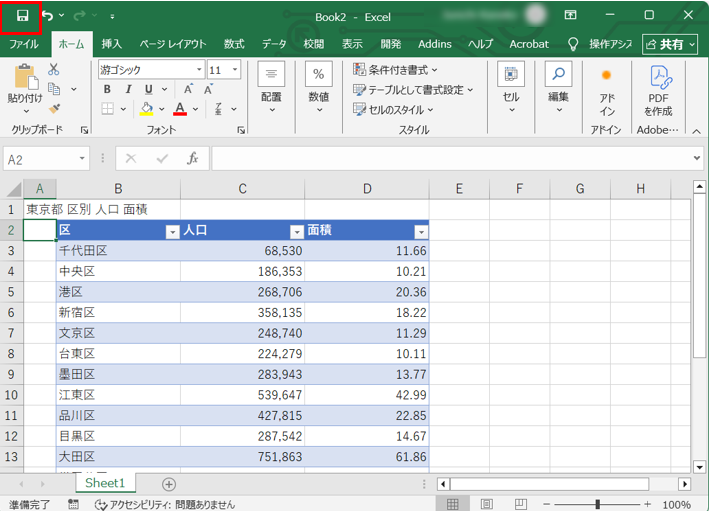713x511 pixels.
Task: Click the 操作アシスト lightbulb icon
Action: click(x=573, y=44)
